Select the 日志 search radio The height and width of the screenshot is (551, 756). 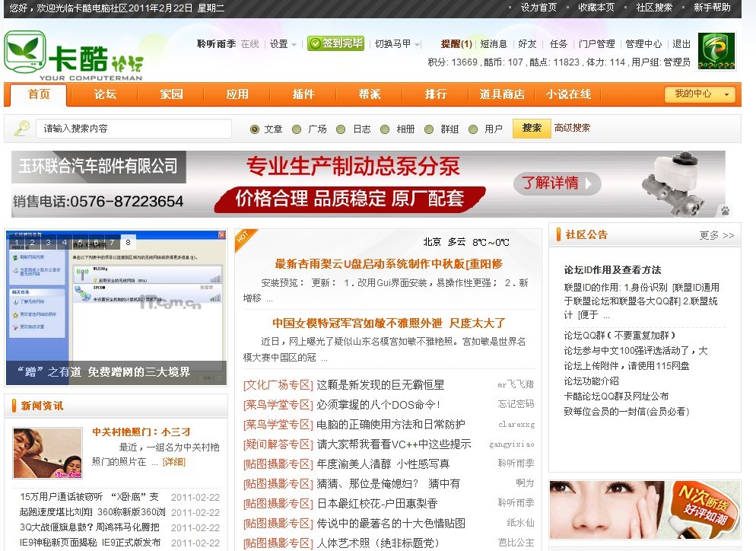point(341,129)
